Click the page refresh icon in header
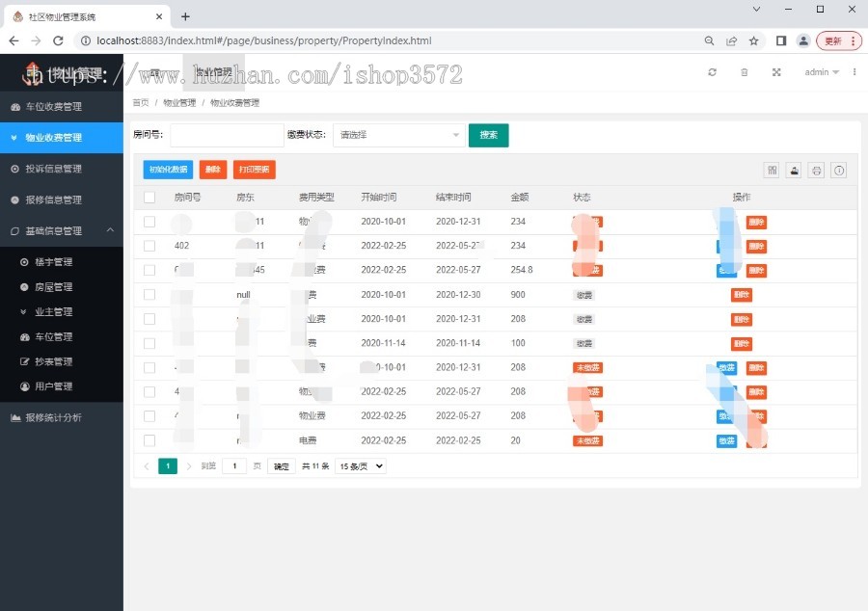The image size is (868, 611). click(713, 72)
